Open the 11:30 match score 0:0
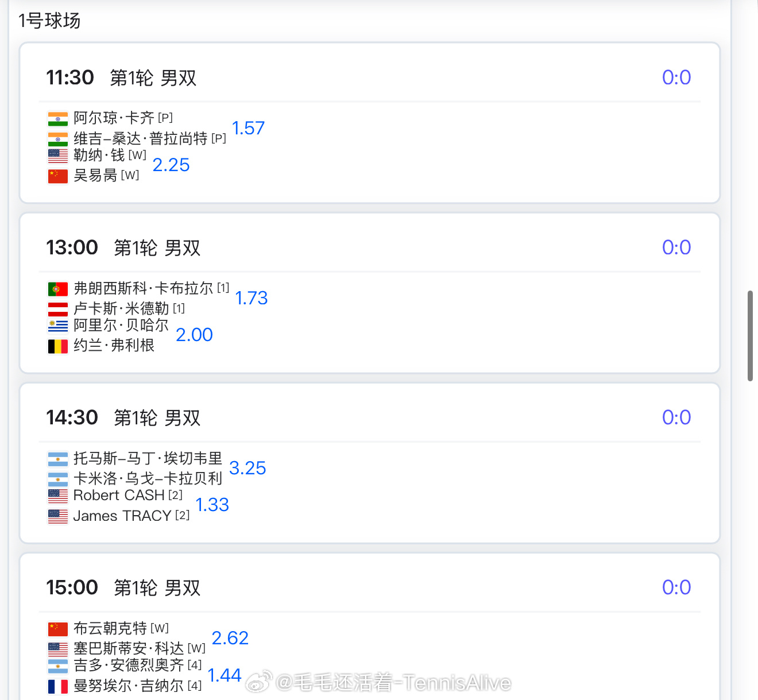Screen dimensions: 758x700 click(x=676, y=78)
